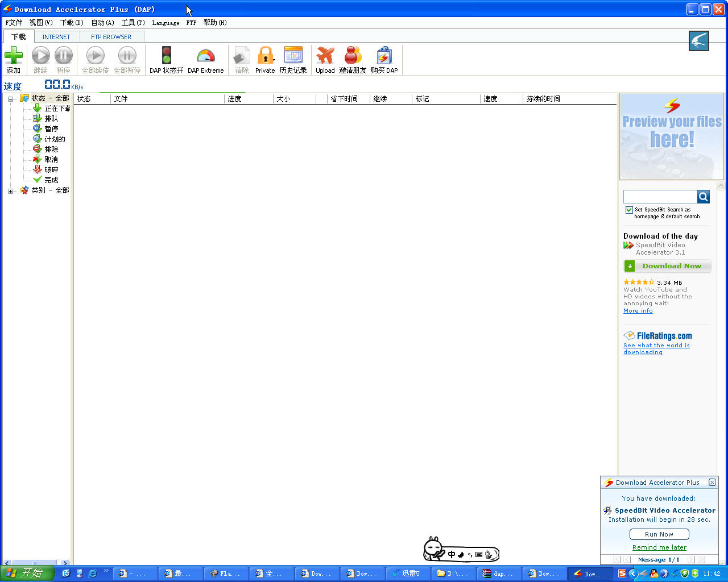The image size is (728, 582).
Task: Switch to the FTP BROWSER tab
Action: click(111, 37)
